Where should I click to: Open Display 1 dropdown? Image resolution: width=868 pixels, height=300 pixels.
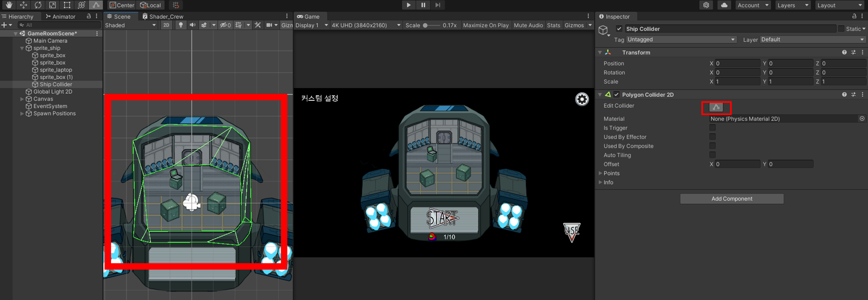[311, 25]
